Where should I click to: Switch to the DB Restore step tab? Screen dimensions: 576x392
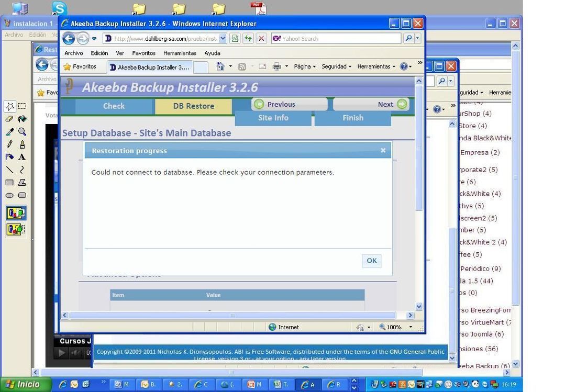[x=194, y=106]
